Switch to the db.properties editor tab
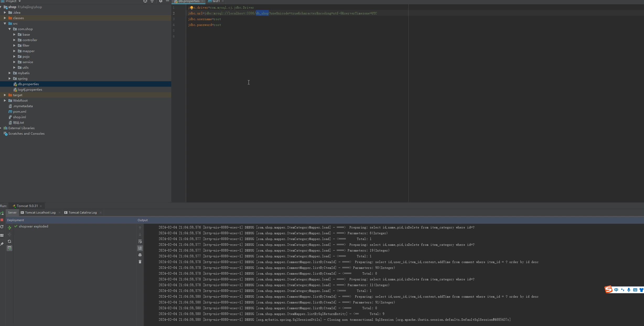The height and width of the screenshot is (326, 644). click(x=189, y=1)
